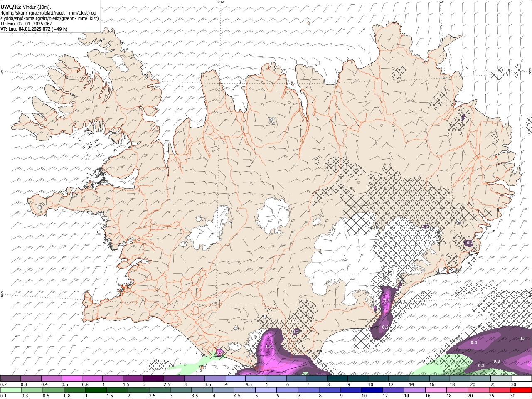Click the snow legend line "slydda/snjókoma (grátt/bleikt/grænt - mm/1klst)"
The width and height of the screenshot is (532, 399).
(49, 18)
